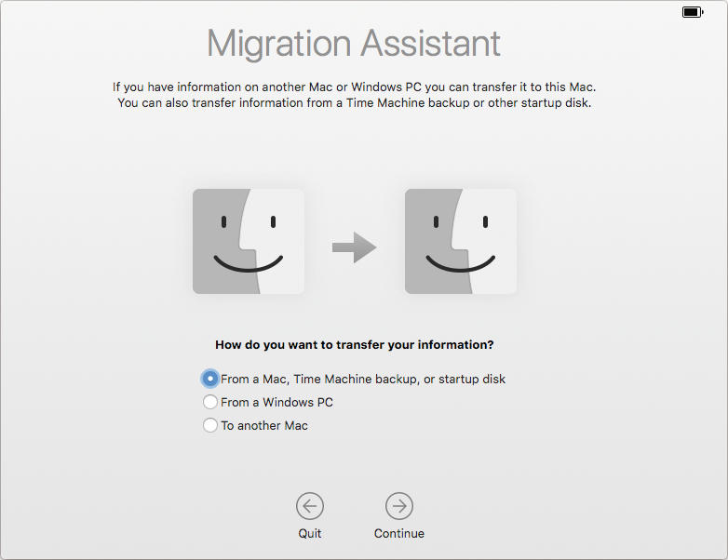This screenshot has height=560, width=728.
Task: Choose the 'From a Windows PC' option
Action: 209,402
